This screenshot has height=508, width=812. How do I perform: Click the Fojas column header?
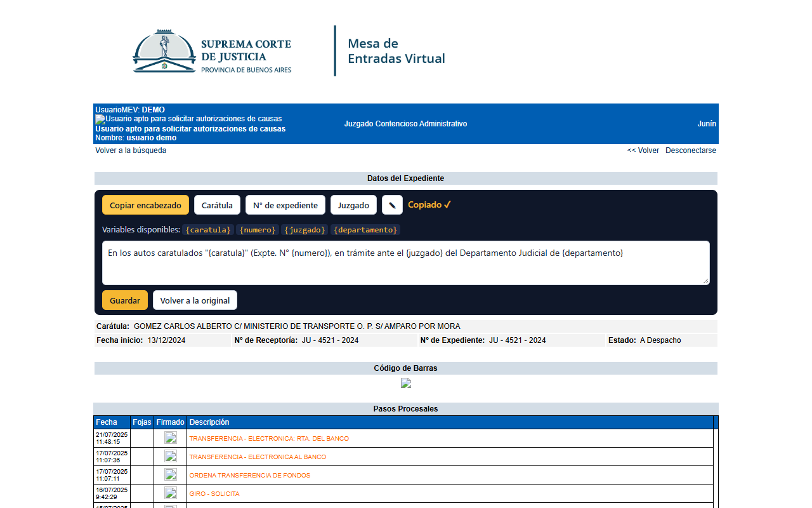click(142, 422)
